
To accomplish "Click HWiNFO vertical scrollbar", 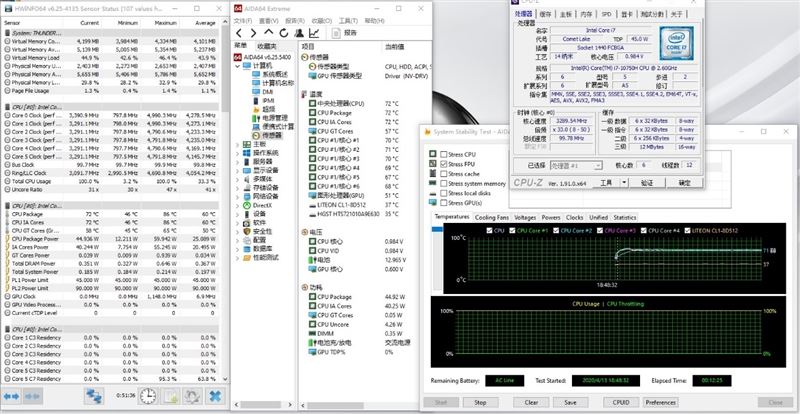I will pos(225,202).
